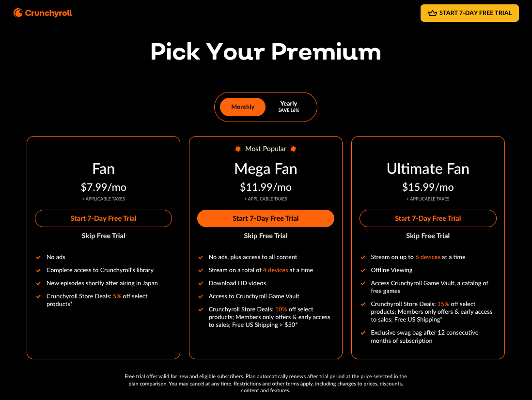Viewport: 532px width, 400px height.
Task: Click the checkmark next to Download HD videos
Action: (200, 283)
